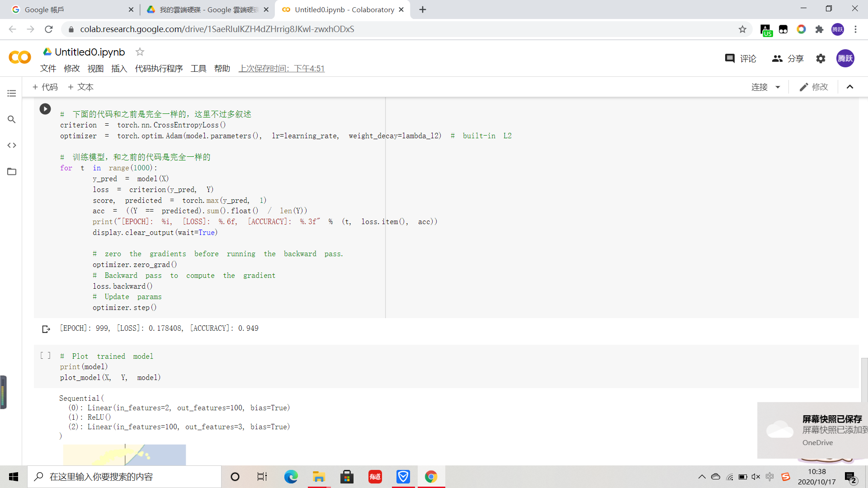The height and width of the screenshot is (488, 868).
Task: Add a new code cell with + 代码
Action: pyautogui.click(x=45, y=87)
